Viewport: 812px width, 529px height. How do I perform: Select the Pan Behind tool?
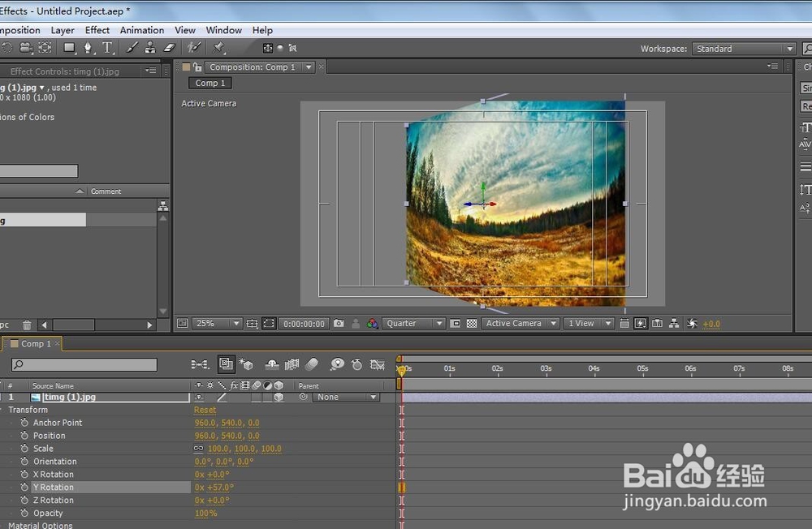point(45,48)
